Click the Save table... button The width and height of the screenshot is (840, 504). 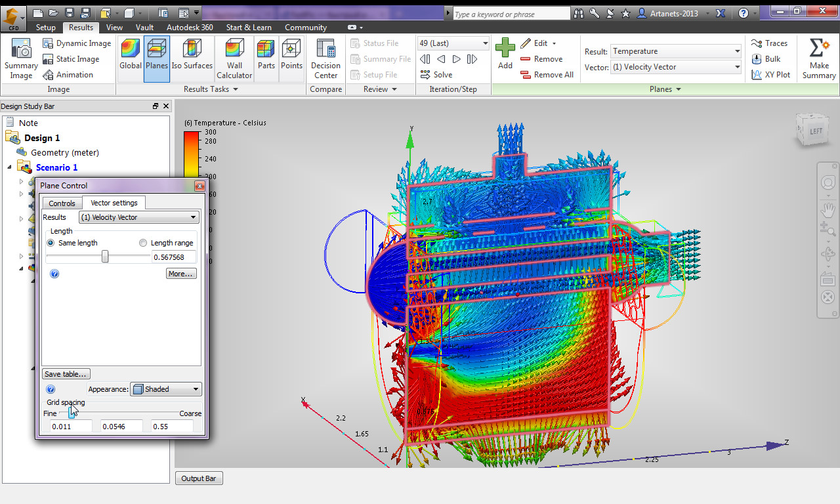point(66,374)
